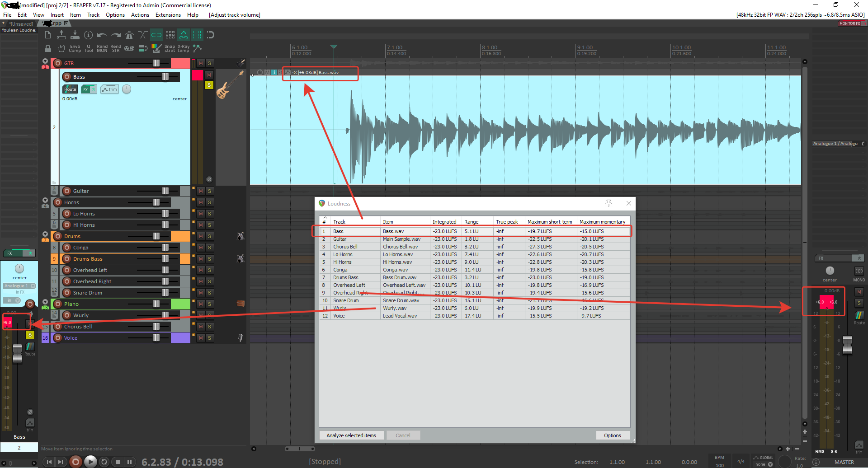
Task: Toggle snap magnet toolbar icon
Action: point(210,35)
